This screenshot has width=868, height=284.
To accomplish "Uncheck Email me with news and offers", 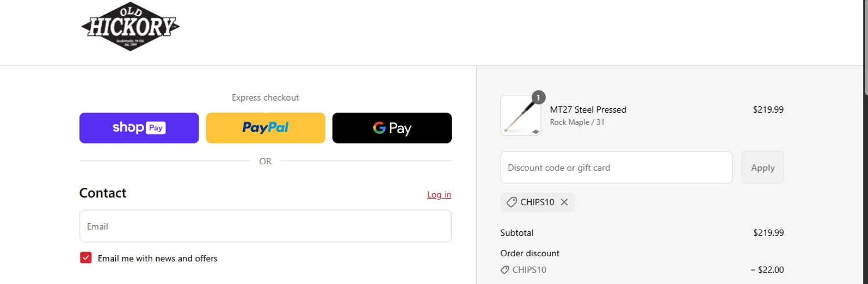I will 86,258.
